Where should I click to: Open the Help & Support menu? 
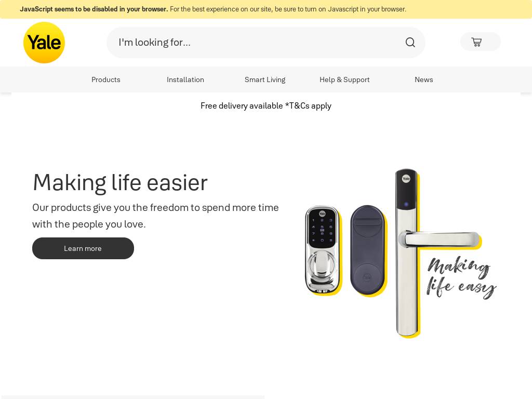pyautogui.click(x=344, y=79)
